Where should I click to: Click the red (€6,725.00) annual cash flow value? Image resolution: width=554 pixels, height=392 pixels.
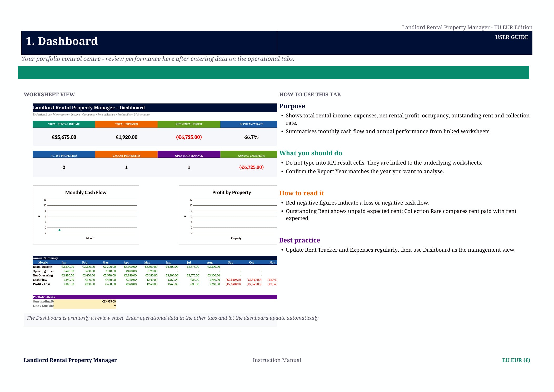pyautogui.click(x=251, y=167)
